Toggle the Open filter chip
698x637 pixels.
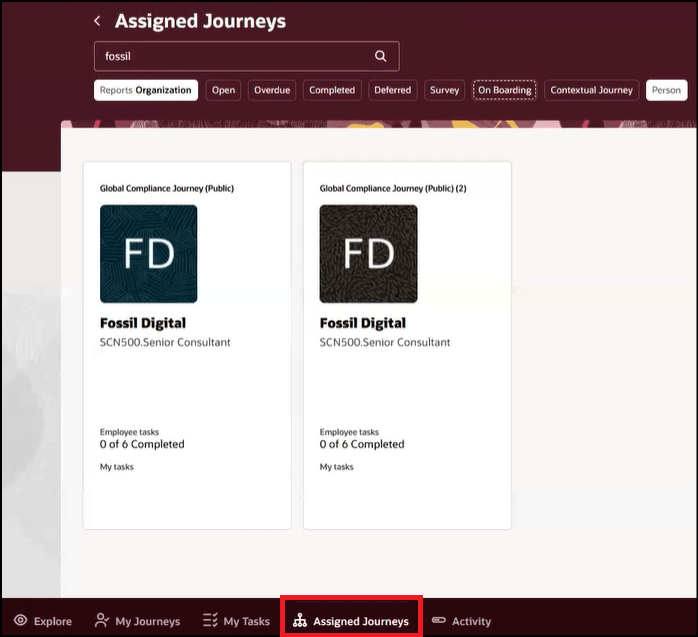(223, 90)
